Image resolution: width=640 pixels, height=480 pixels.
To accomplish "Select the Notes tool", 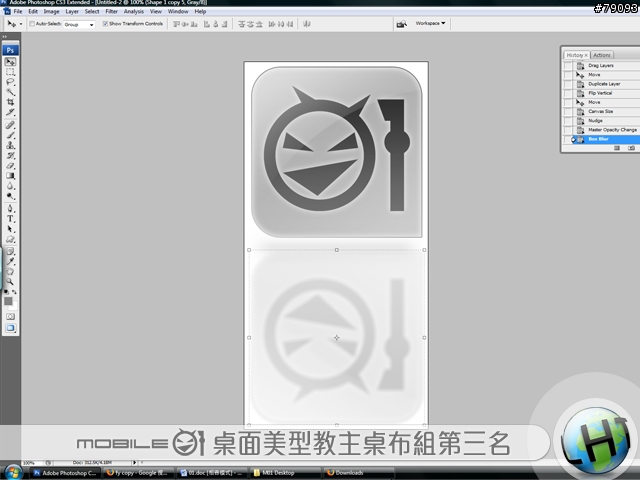I will 10,251.
